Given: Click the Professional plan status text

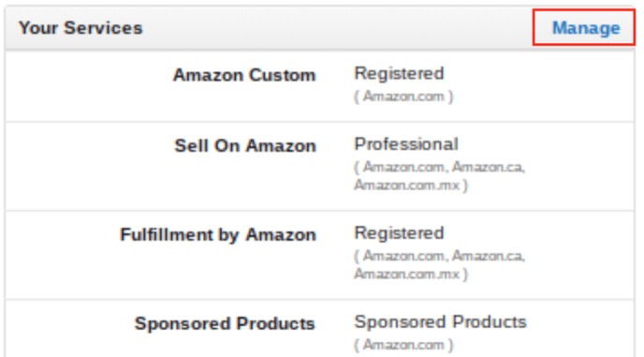Looking at the screenshot, I should tap(406, 144).
